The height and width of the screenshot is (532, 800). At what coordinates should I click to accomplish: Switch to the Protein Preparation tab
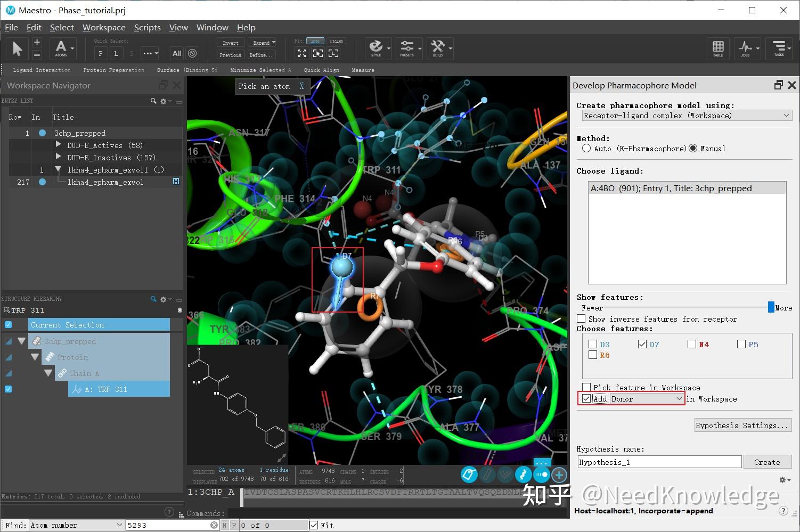pos(113,70)
